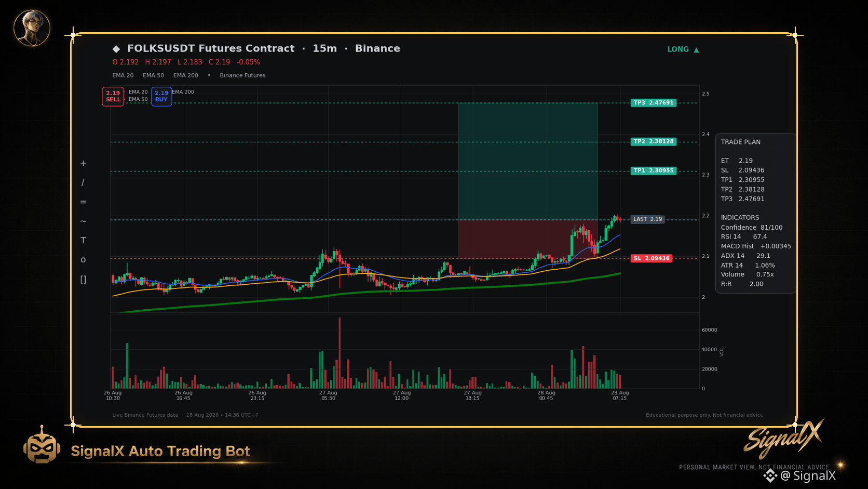The image size is (868, 489).
Task: Click the LONG up-arrow direction indicator
Action: [683, 49]
